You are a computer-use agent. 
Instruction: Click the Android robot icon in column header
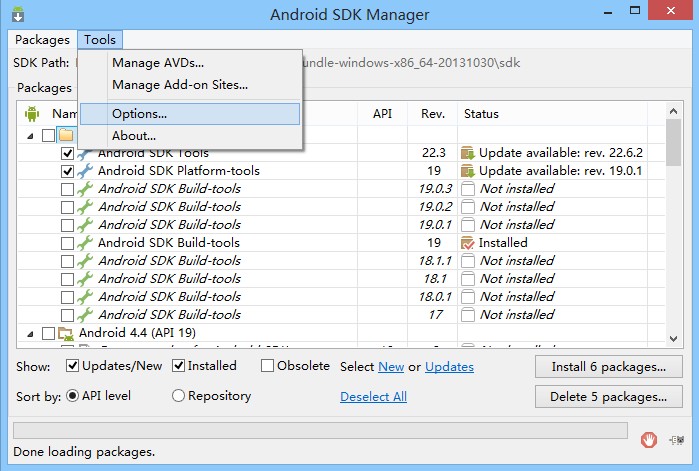click(x=32, y=114)
